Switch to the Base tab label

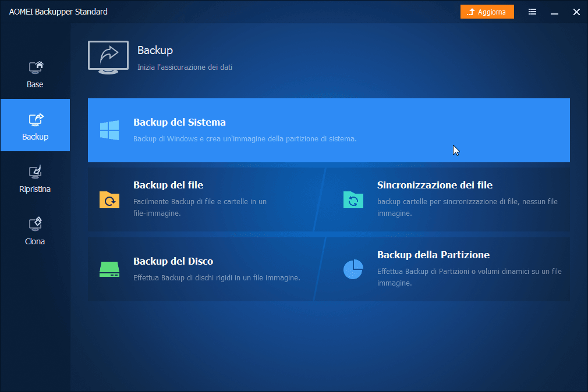click(x=35, y=84)
